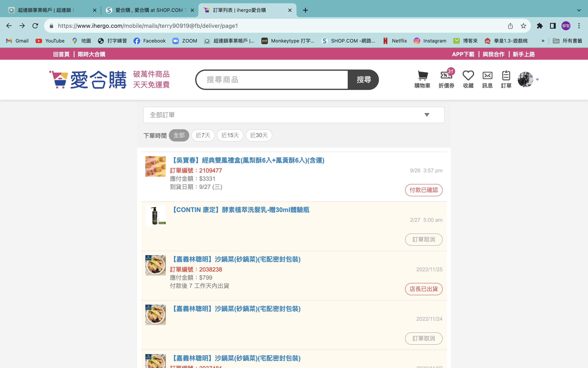588x368 pixels.
Task: Open the 地圖 maps bookmark
Action: (x=81, y=41)
